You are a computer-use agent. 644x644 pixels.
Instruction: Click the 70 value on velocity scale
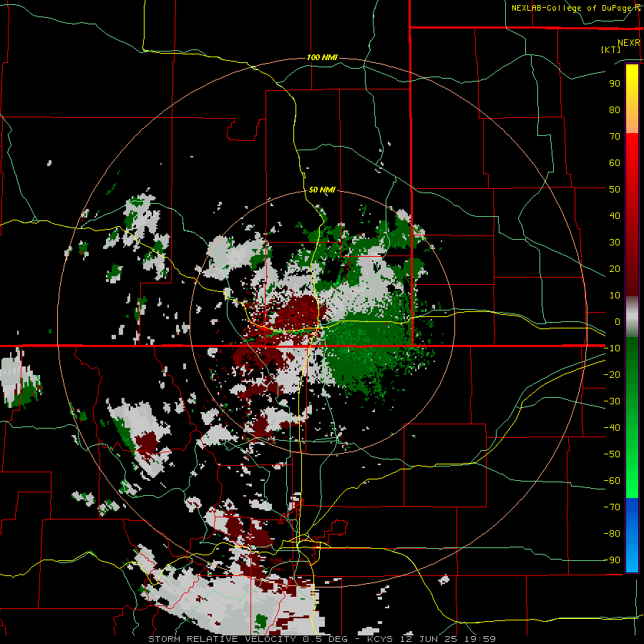615,137
